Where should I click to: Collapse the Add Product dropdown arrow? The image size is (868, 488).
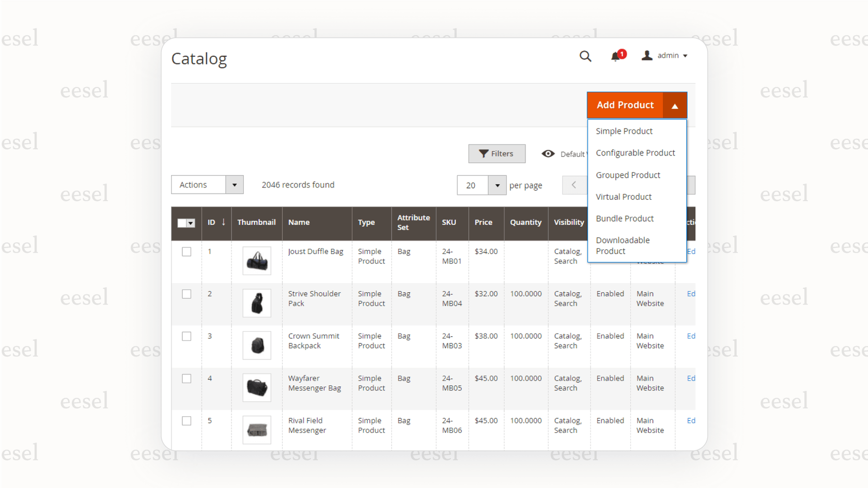[x=675, y=105]
